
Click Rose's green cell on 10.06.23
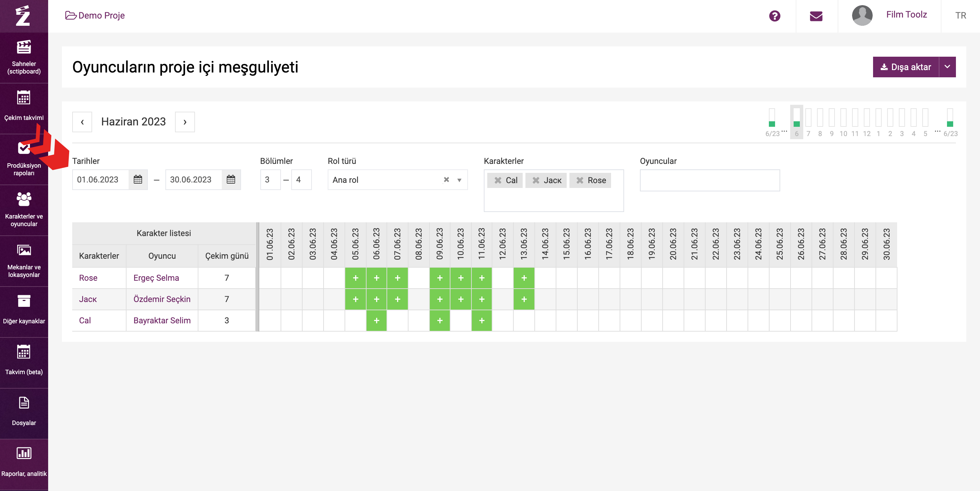pyautogui.click(x=461, y=278)
